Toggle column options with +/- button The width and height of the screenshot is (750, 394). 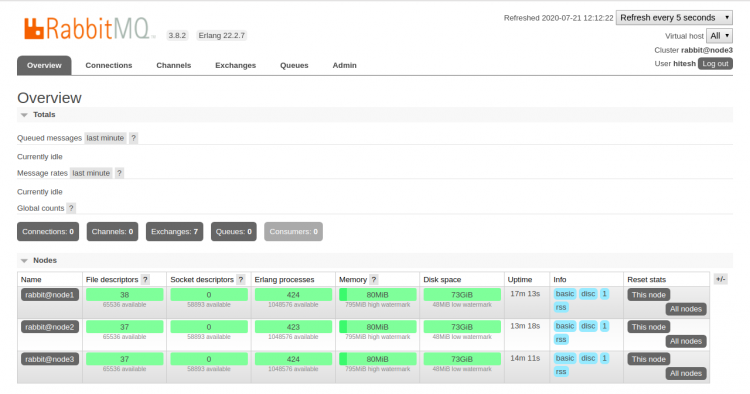pyautogui.click(x=720, y=279)
